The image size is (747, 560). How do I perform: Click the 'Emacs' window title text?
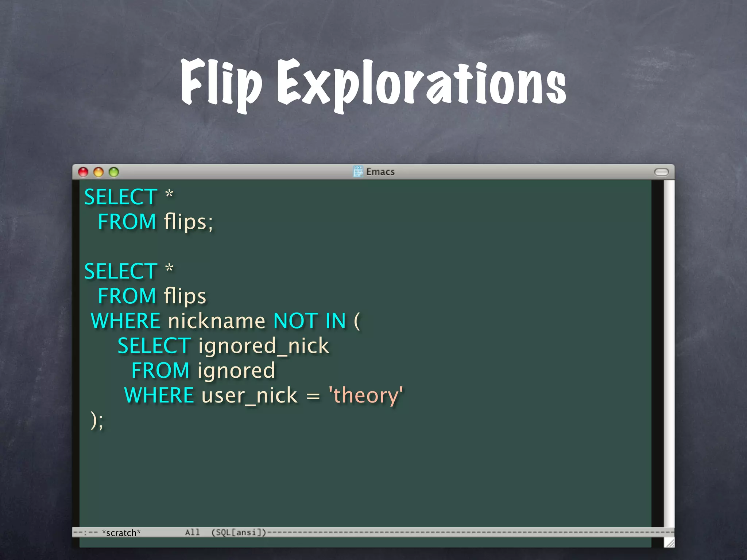[380, 172]
